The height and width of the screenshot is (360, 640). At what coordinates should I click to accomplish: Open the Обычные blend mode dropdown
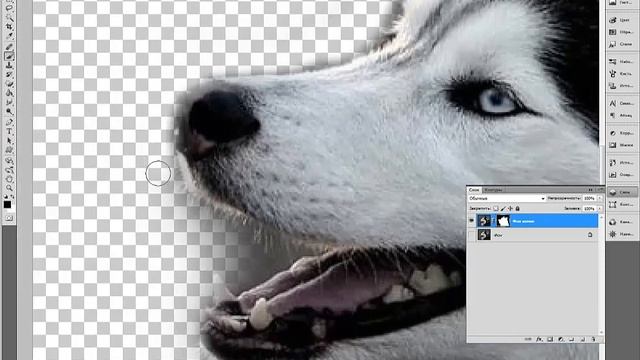(507, 198)
